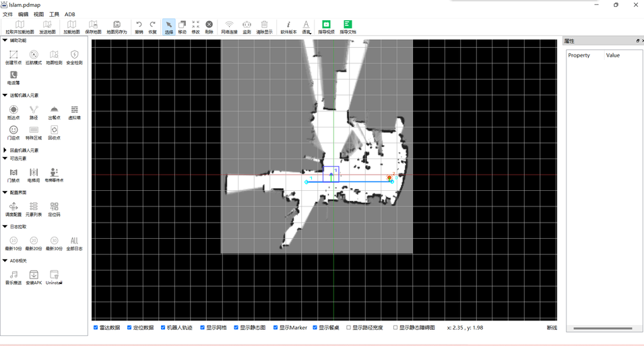Click the 虚拟墙 (virtual wall) icon
Viewport: 644px width, 346px height.
coord(74,112)
